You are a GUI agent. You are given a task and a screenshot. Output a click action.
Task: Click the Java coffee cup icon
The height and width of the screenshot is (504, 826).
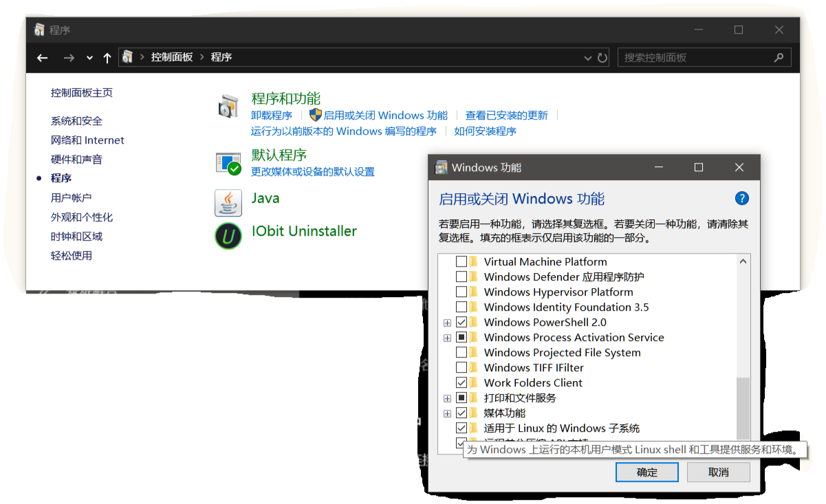point(228,203)
